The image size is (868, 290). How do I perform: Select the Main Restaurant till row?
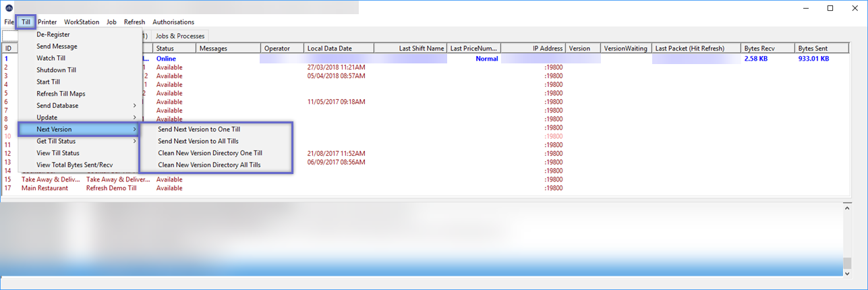(45, 188)
